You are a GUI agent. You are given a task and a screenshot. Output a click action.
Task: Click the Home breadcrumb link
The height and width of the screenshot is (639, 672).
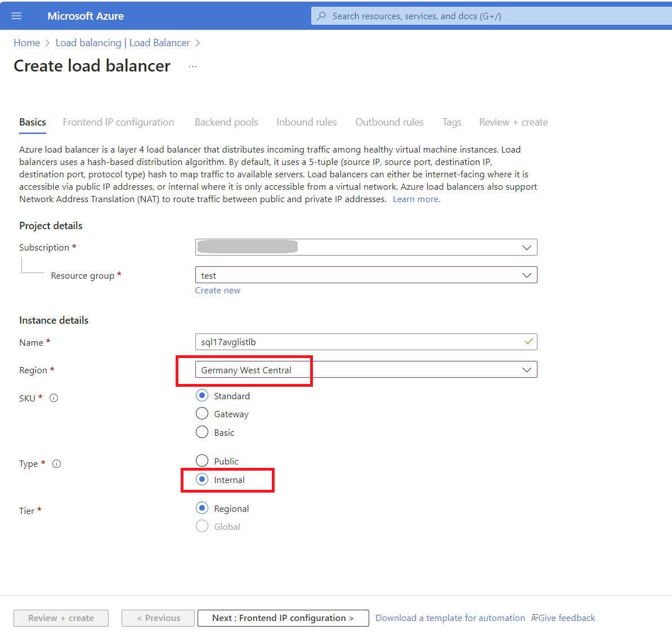pos(26,43)
